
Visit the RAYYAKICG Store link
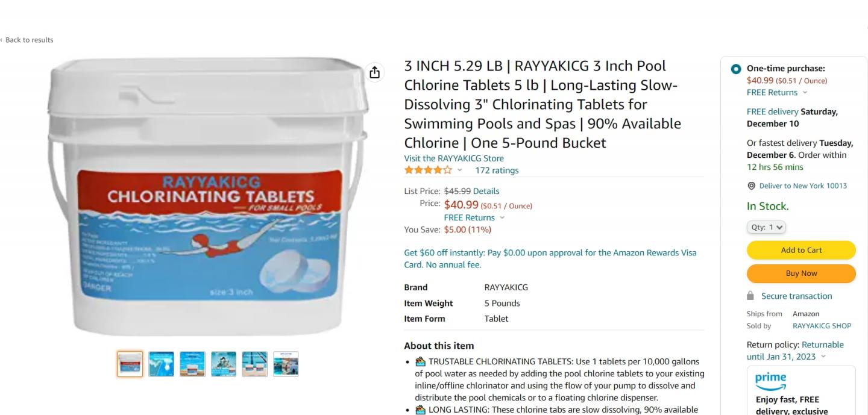[454, 158]
